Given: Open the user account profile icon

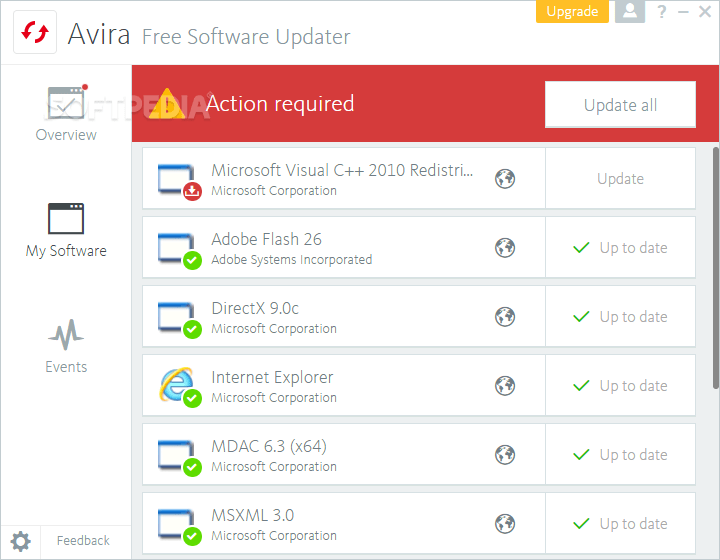Looking at the screenshot, I should 630,11.
